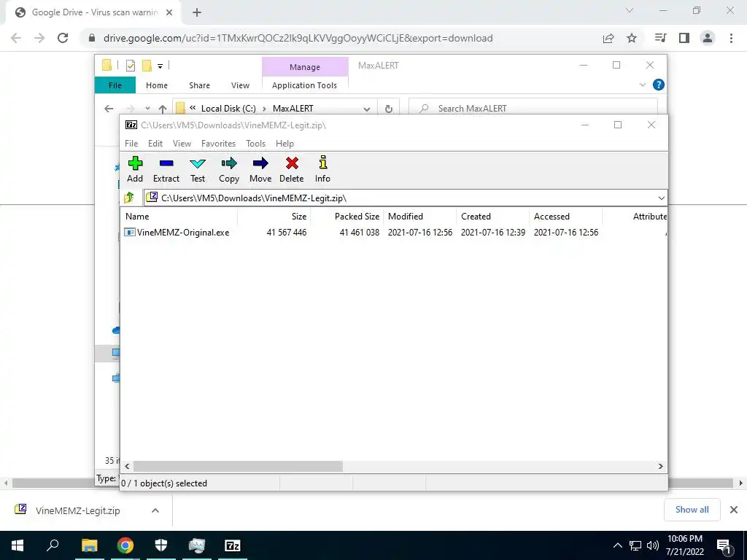Expand the 7-Zip address path dropdown
747x560 pixels.
pyautogui.click(x=661, y=198)
